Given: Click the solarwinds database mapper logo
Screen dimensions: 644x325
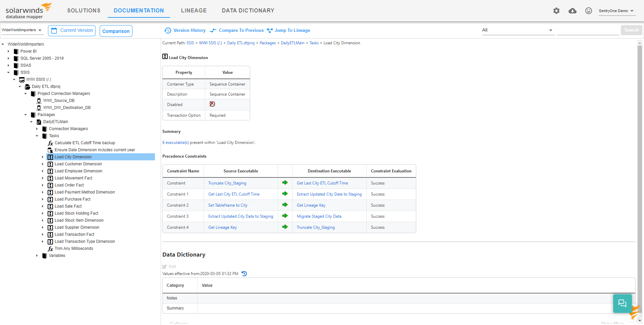Looking at the screenshot, I should pyautogui.click(x=29, y=11).
